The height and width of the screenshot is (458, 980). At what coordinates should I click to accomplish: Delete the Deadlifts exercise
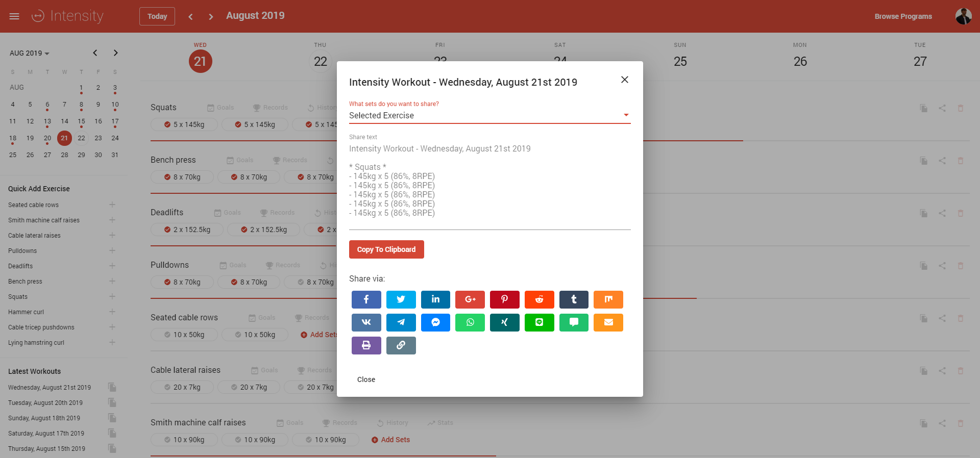pyautogui.click(x=961, y=213)
